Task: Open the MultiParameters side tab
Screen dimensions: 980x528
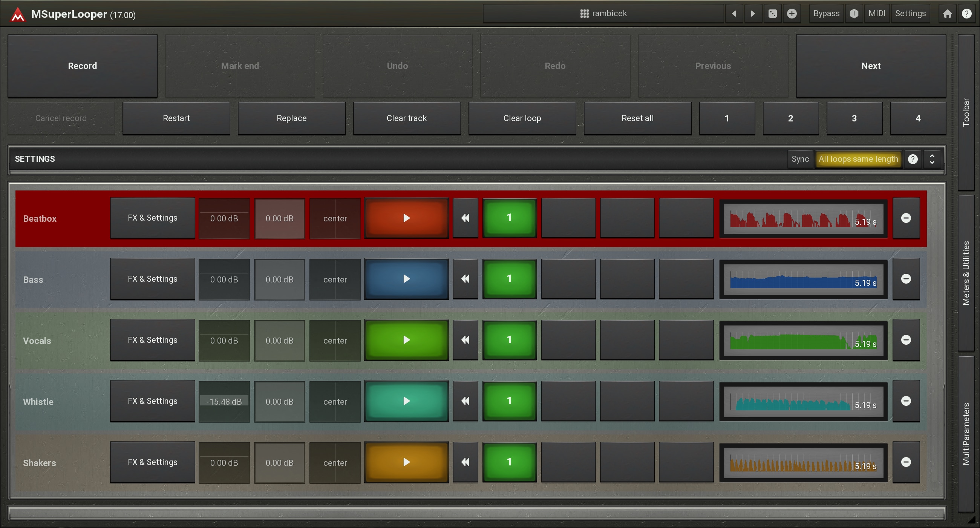Action: pos(966,434)
